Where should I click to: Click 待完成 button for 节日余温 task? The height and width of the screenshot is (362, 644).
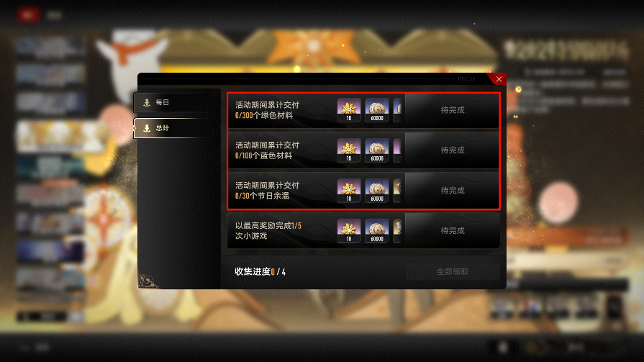452,190
